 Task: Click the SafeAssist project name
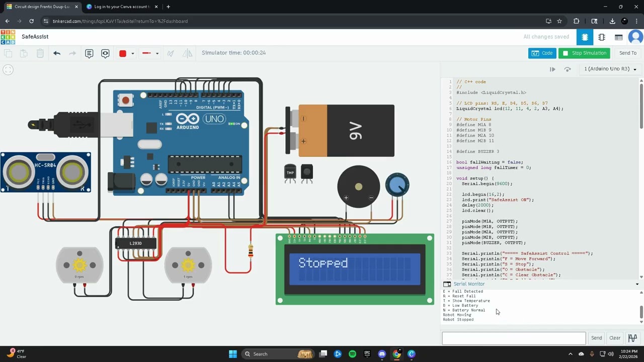[35, 37]
